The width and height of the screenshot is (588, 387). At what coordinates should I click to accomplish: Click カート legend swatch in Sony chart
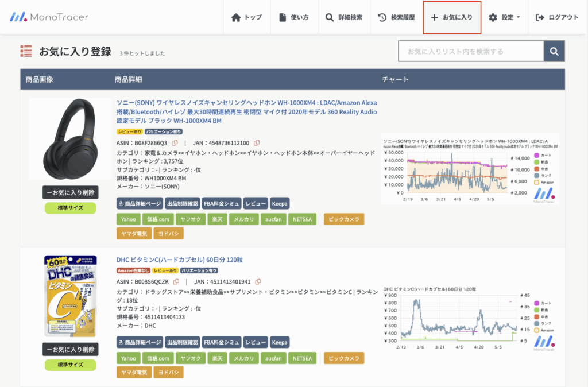[x=537, y=155]
